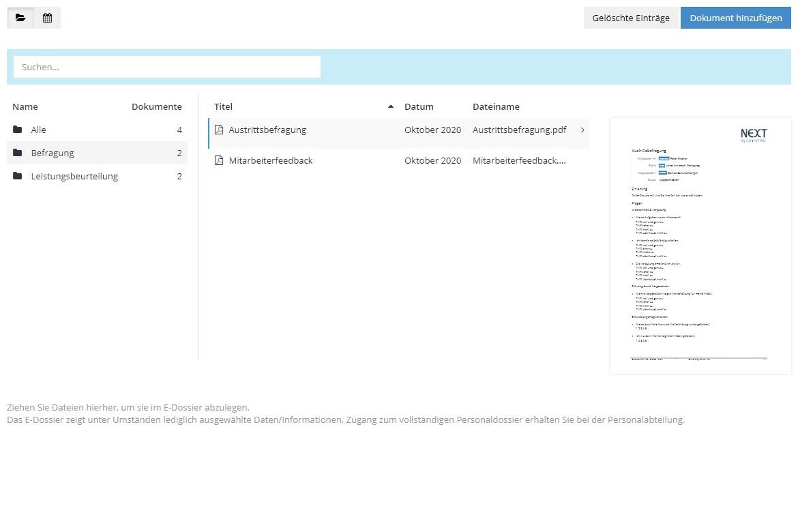Click the PDF icon beside Mitarbeiterfeedback
Viewport: 798px width, 532px height.
(x=219, y=160)
